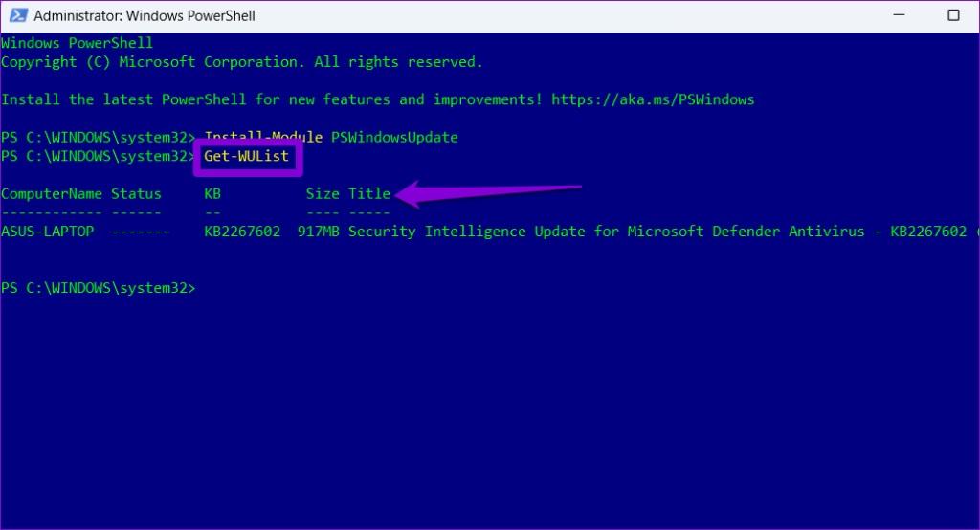Click the Administrator: Windows PowerShell title text

pyautogui.click(x=145, y=15)
